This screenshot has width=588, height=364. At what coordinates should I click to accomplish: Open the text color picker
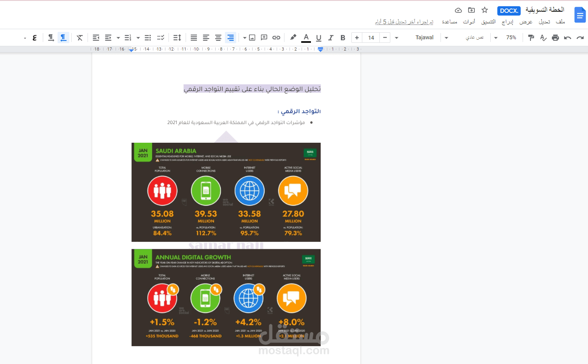(306, 38)
